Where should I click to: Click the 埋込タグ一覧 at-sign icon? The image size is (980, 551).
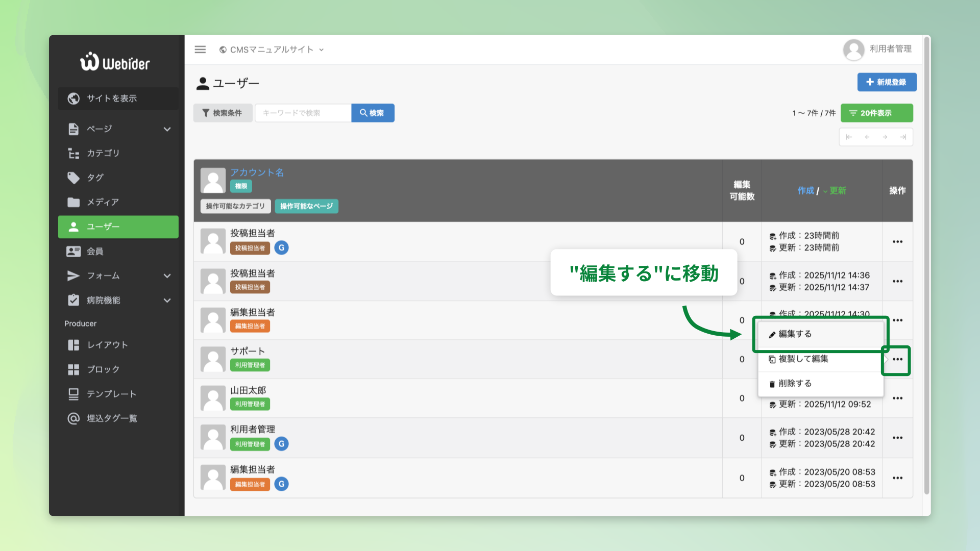[x=73, y=418]
